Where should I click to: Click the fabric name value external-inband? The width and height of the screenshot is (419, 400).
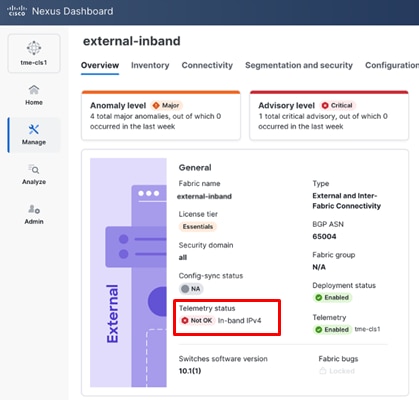coord(204,196)
